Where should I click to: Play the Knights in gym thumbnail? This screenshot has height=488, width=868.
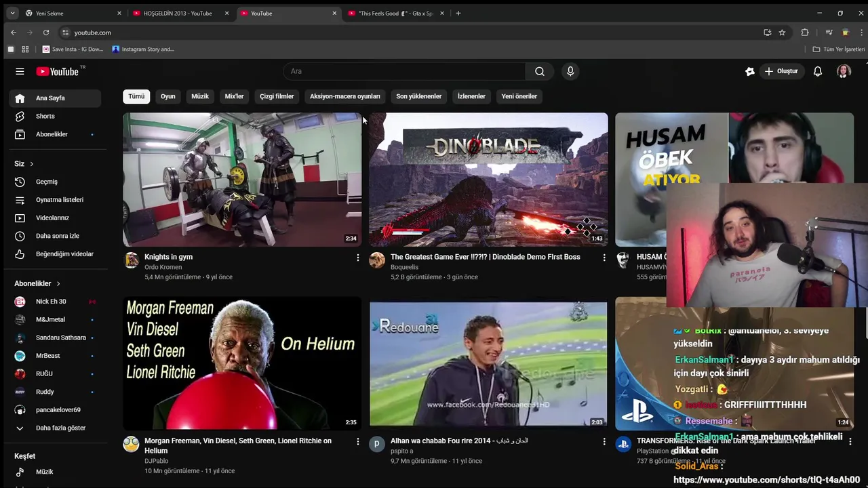(x=242, y=180)
